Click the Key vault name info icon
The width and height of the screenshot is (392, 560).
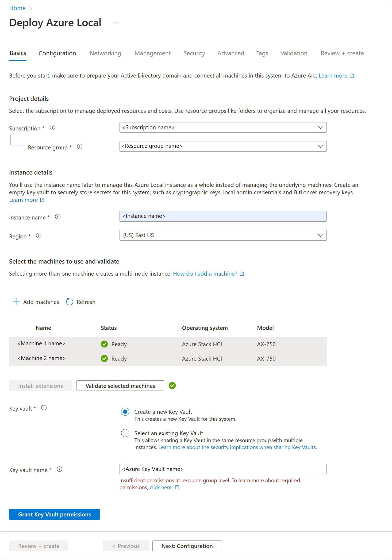click(60, 469)
